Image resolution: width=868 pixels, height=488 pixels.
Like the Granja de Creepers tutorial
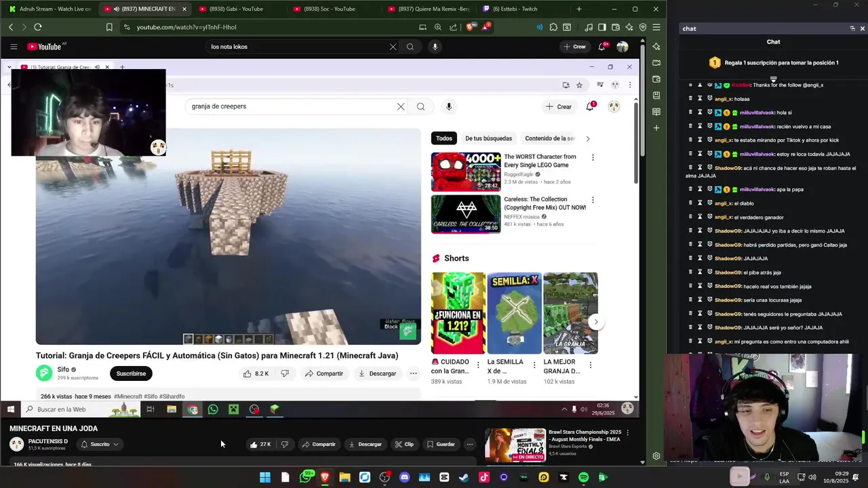pyautogui.click(x=256, y=373)
